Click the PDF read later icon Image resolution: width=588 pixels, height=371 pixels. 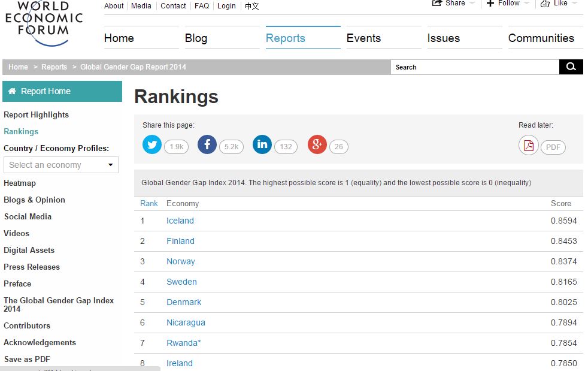pyautogui.click(x=529, y=145)
